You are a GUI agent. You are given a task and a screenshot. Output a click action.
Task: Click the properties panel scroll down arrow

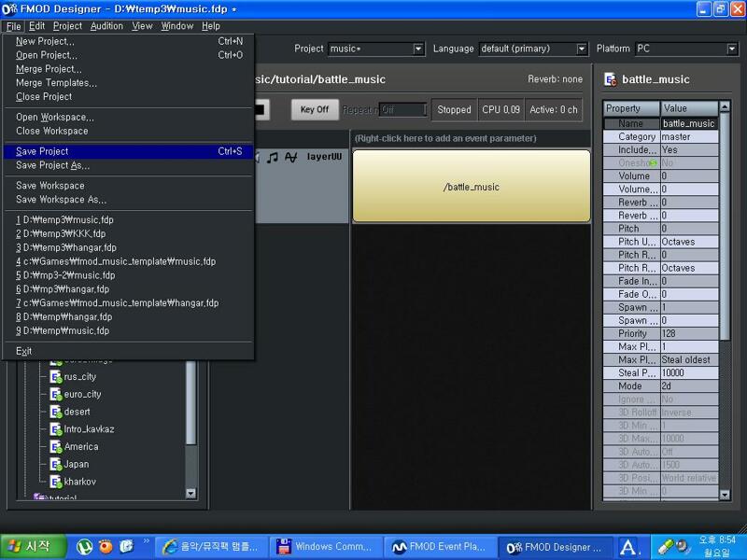(725, 495)
